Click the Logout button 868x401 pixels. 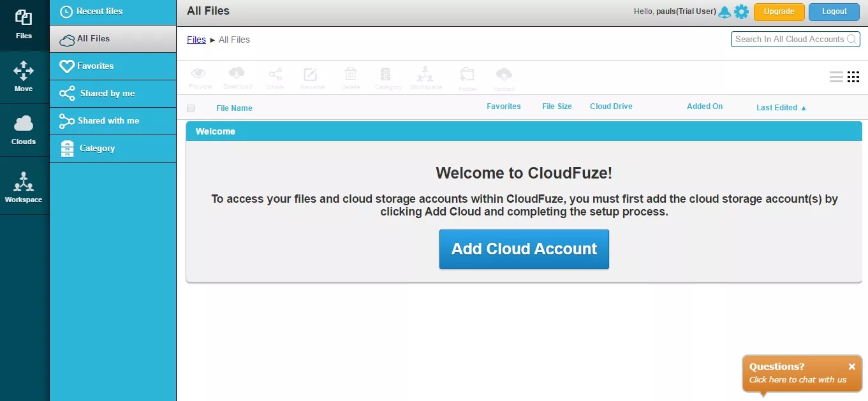(x=834, y=11)
